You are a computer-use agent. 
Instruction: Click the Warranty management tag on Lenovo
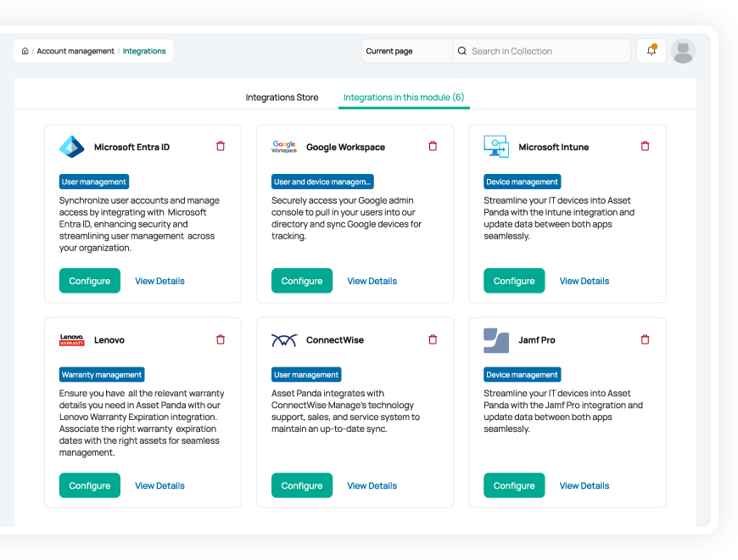pyautogui.click(x=102, y=374)
